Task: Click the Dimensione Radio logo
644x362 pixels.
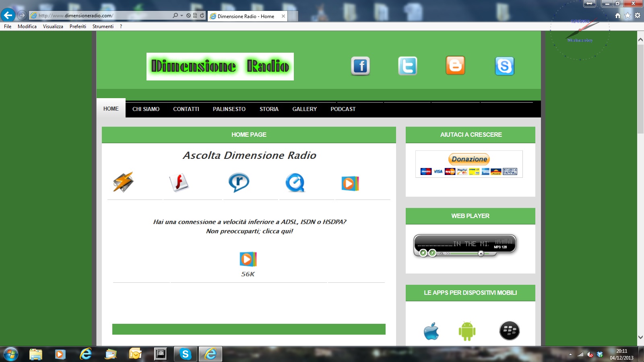Action: pyautogui.click(x=220, y=66)
